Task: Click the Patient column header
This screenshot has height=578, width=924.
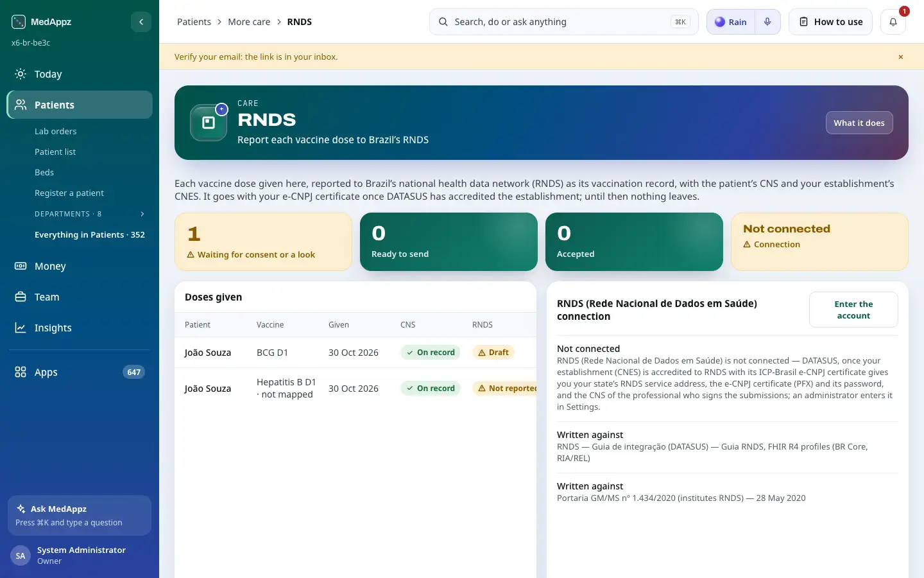Action: pos(198,325)
